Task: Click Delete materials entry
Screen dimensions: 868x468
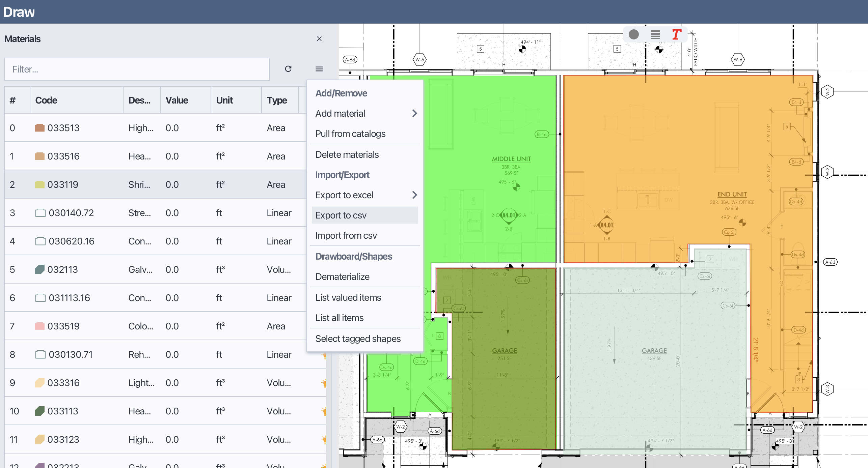Action: pos(347,154)
